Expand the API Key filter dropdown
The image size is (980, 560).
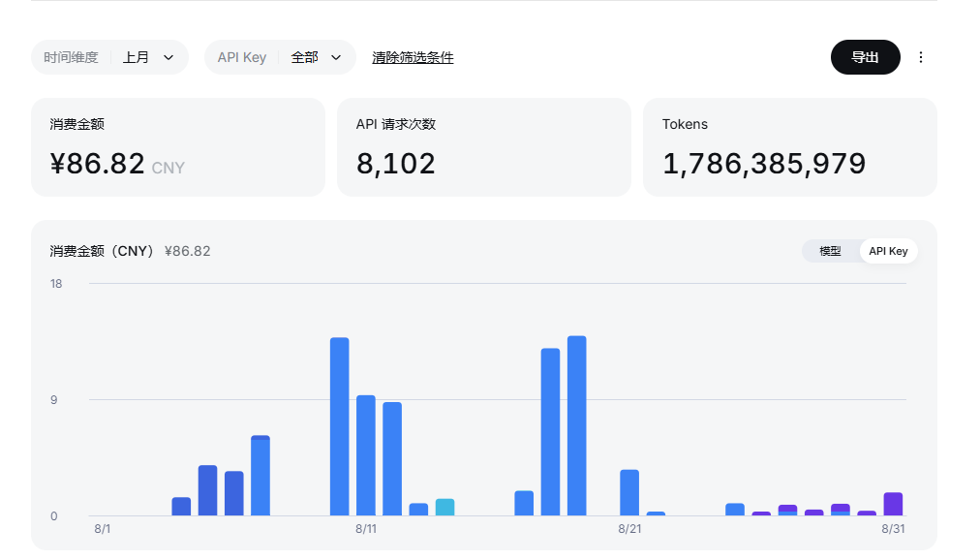280,57
